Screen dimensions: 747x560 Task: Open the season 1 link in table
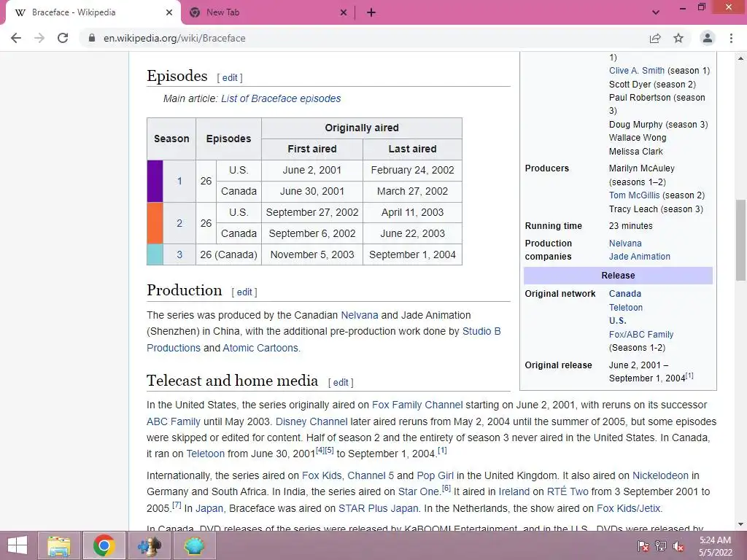pyautogui.click(x=179, y=181)
